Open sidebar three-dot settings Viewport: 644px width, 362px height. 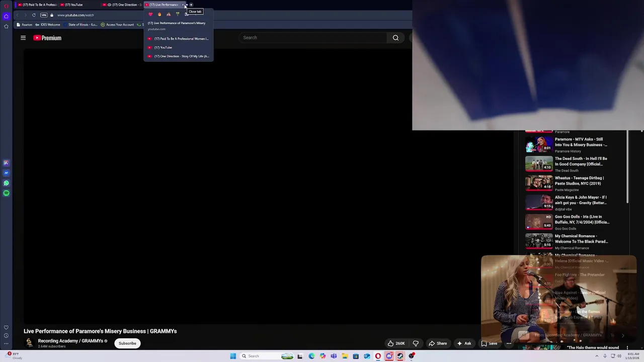pos(6,344)
